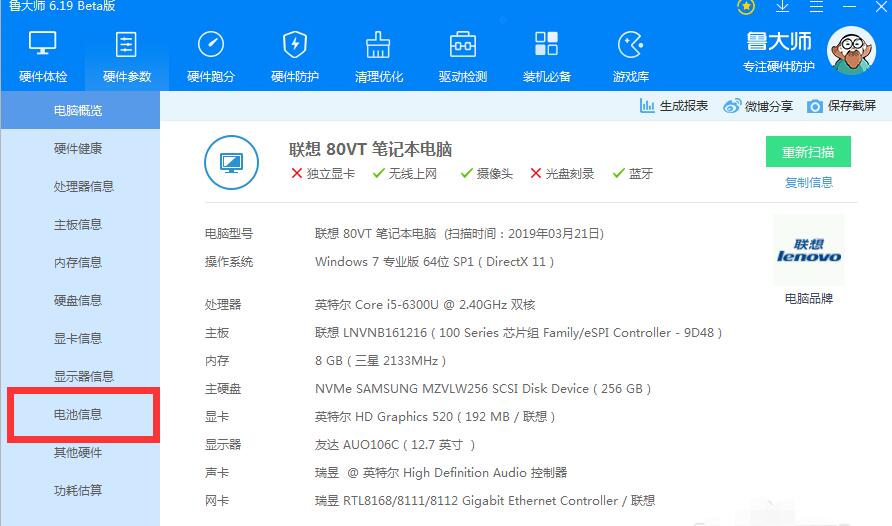
Task: Open 硬件体检 hardware checkup section
Action: pyautogui.click(x=43, y=57)
